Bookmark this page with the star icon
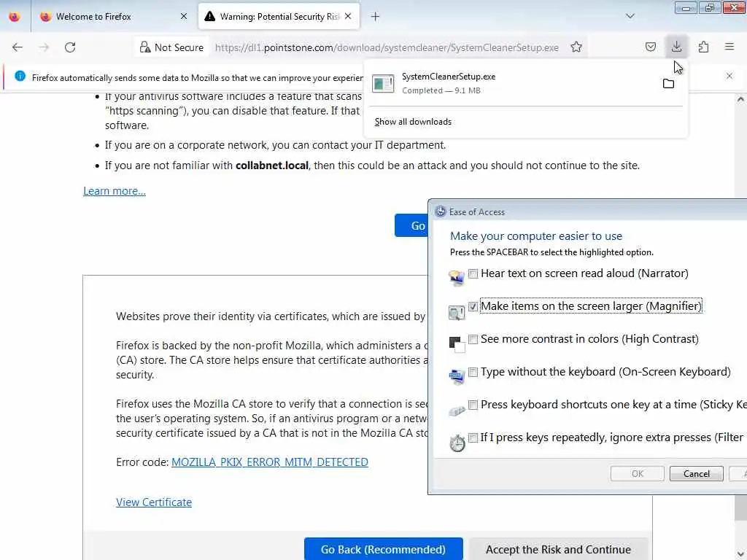This screenshot has width=747, height=560. pyautogui.click(x=576, y=47)
